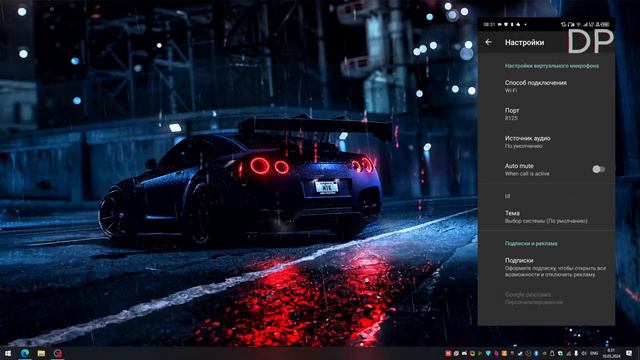640x360 pixels.
Task: Open the Способ подключения setting
Action: click(546, 86)
